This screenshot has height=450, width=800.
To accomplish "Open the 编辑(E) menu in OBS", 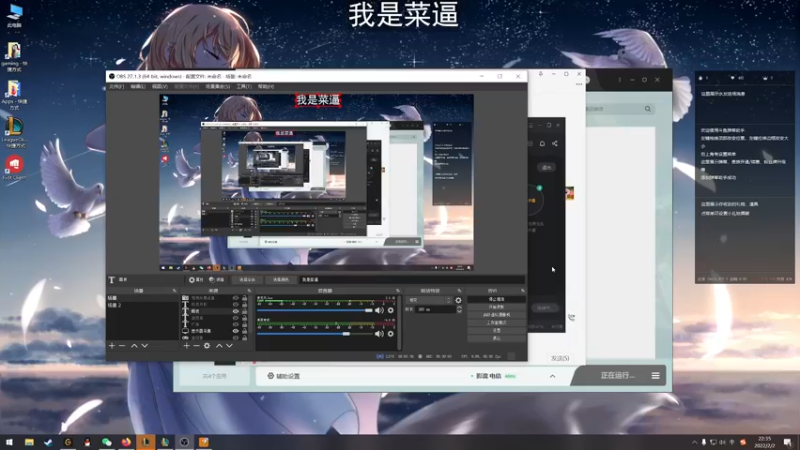I will click(x=138, y=87).
